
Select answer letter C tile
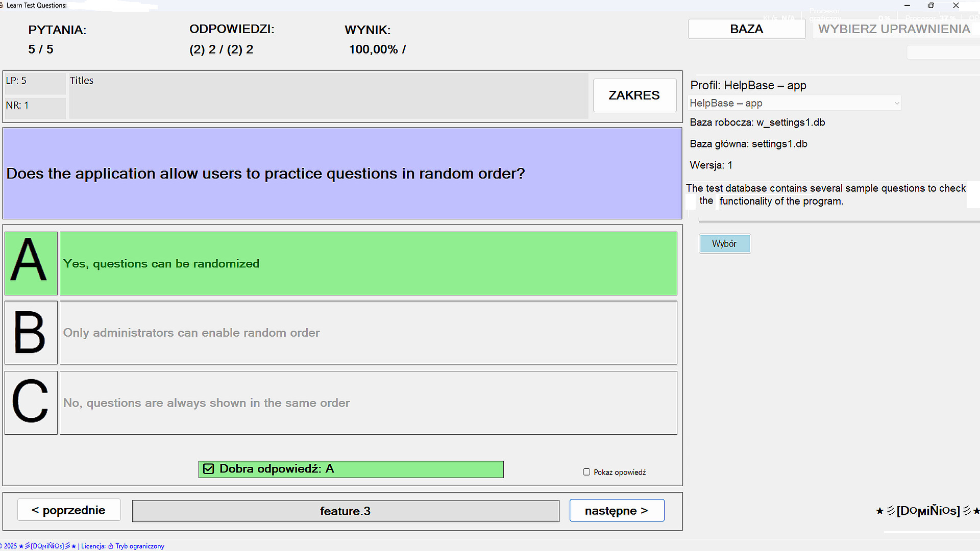pyautogui.click(x=31, y=403)
